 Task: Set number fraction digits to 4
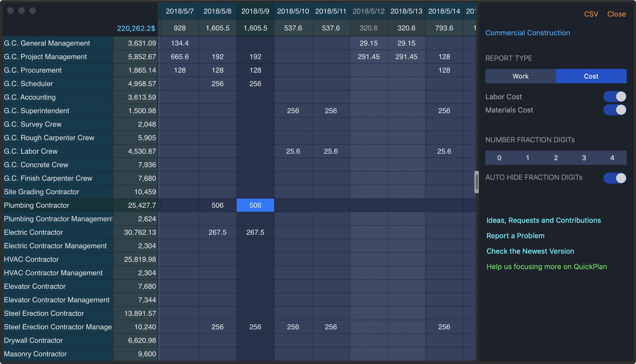[612, 158]
